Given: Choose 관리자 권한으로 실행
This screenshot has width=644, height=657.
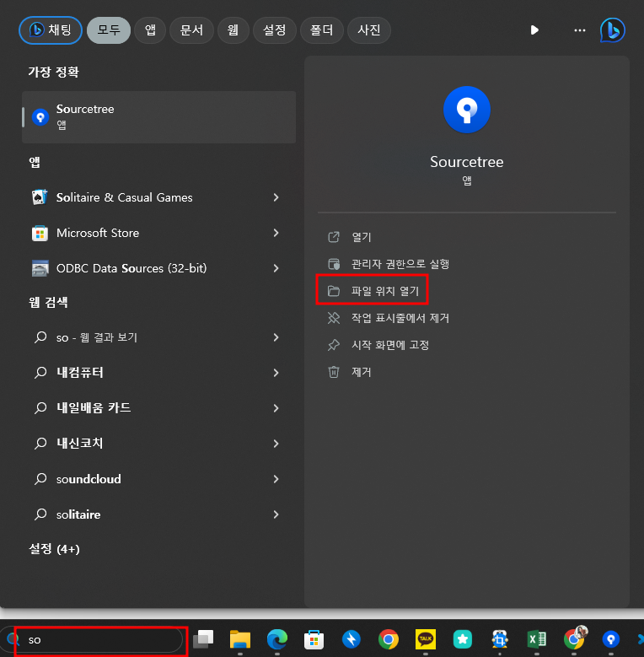Looking at the screenshot, I should point(400,264).
